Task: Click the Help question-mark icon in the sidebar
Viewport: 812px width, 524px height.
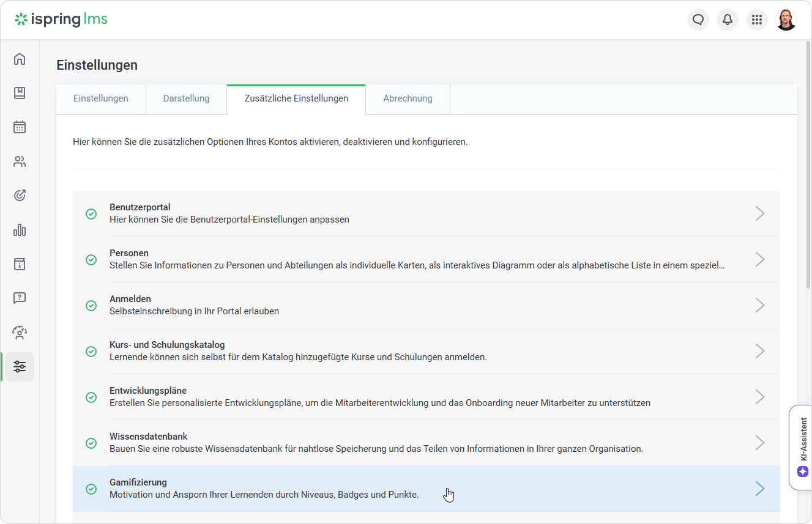Action: [x=19, y=298]
